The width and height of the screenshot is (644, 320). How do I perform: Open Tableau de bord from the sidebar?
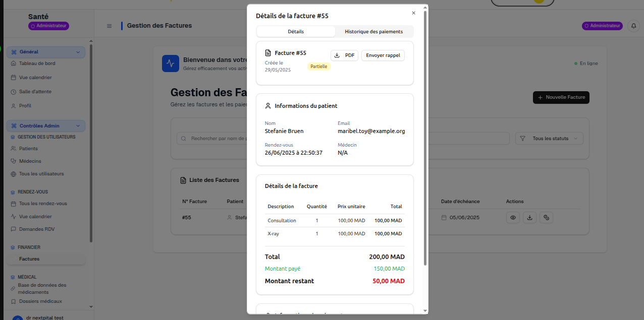pos(38,63)
